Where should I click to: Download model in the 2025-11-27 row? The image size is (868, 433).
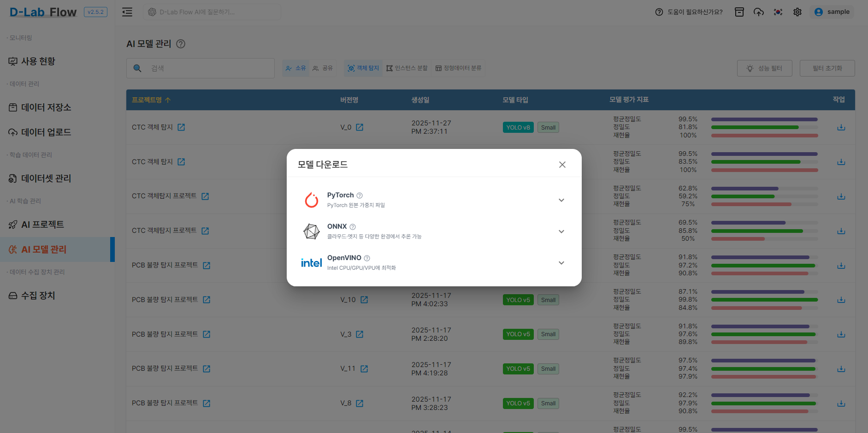click(841, 127)
